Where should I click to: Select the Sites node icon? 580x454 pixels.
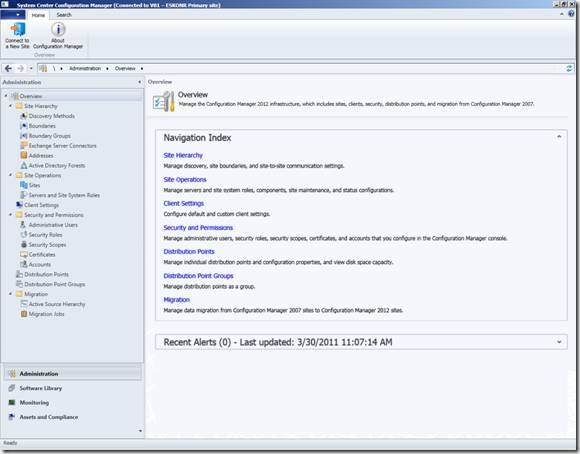(x=24, y=185)
